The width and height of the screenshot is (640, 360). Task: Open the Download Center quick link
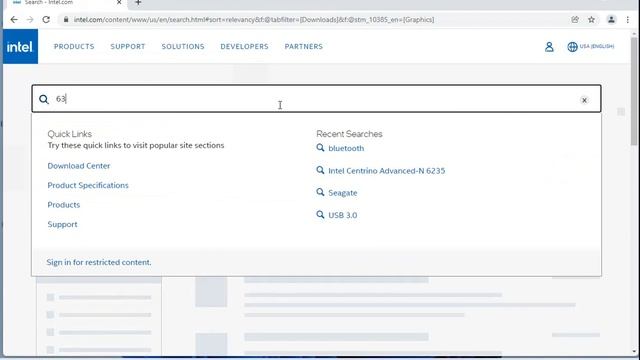point(79,166)
